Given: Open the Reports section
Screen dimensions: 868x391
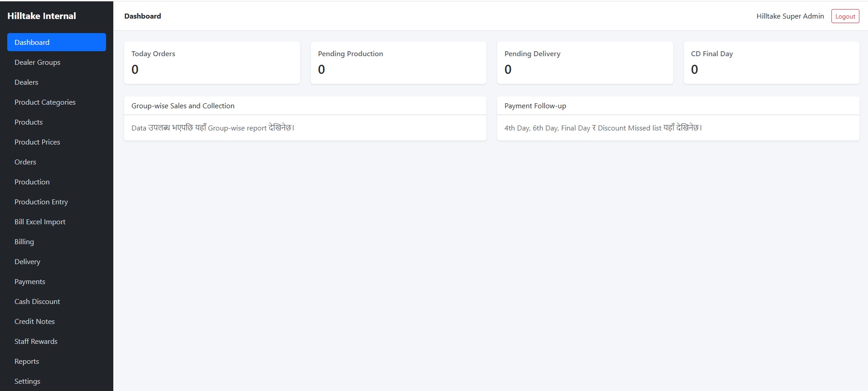Looking at the screenshot, I should (x=57, y=361).
